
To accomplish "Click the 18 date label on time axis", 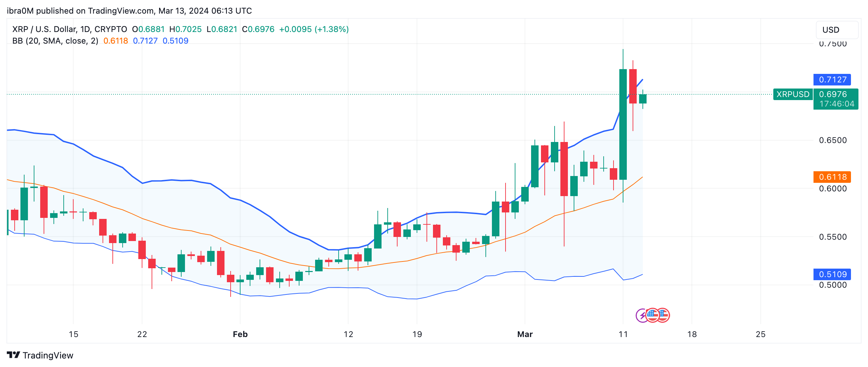I will point(692,334).
